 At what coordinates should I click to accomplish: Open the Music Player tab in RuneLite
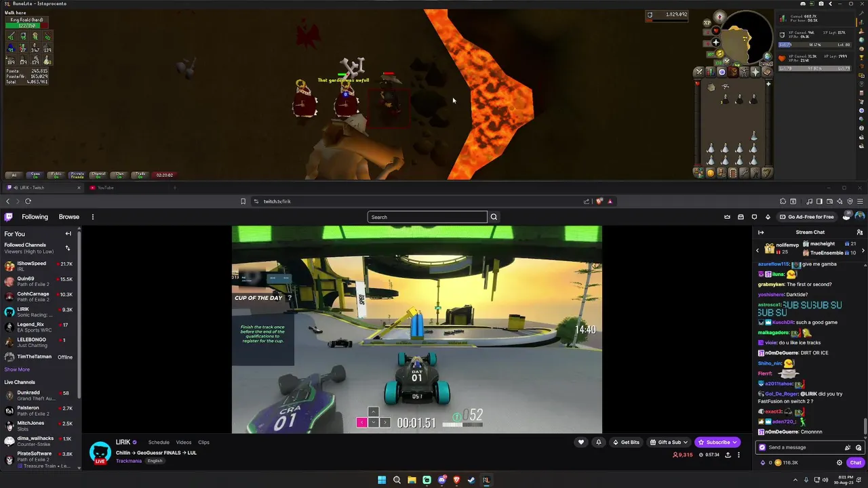[767, 173]
